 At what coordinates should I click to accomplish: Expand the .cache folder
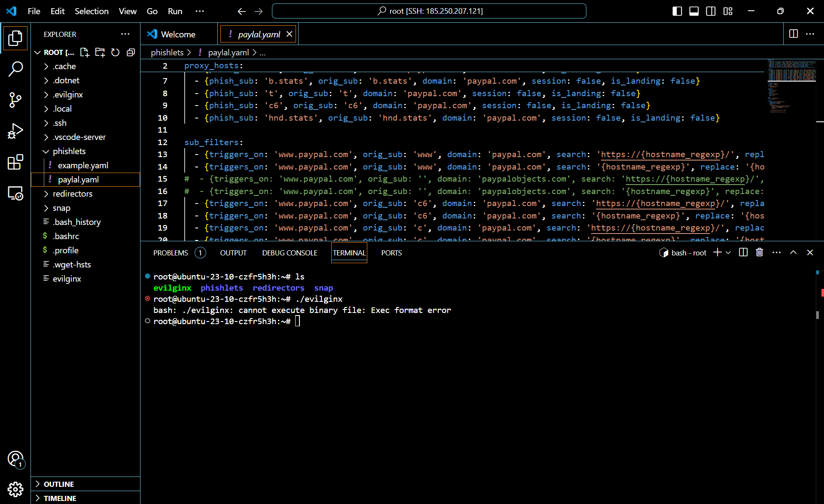(x=85, y=66)
